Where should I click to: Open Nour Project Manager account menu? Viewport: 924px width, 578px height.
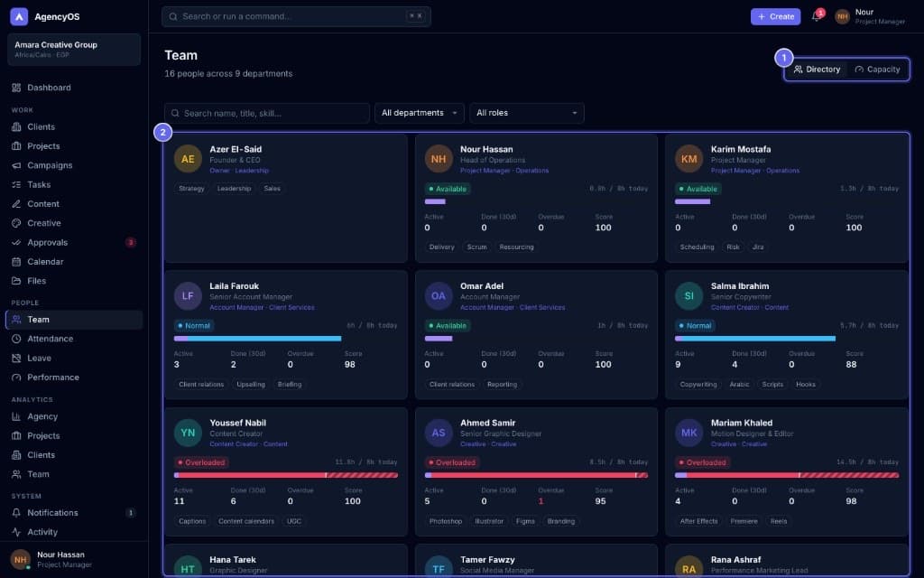tap(871, 16)
